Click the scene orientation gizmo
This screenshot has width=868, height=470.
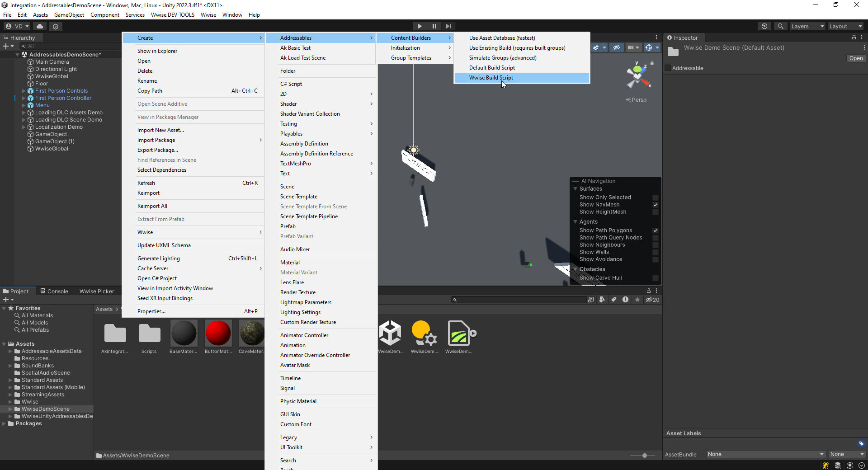tap(638, 77)
